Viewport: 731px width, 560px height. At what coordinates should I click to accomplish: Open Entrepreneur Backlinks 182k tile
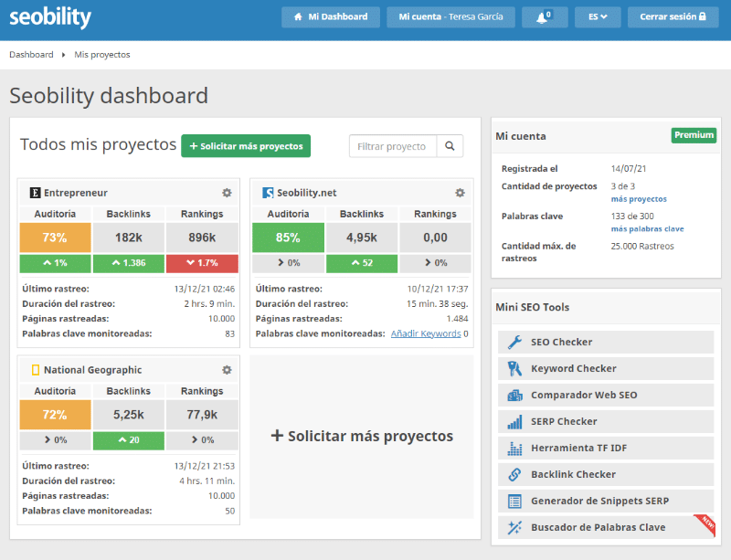pos(129,238)
